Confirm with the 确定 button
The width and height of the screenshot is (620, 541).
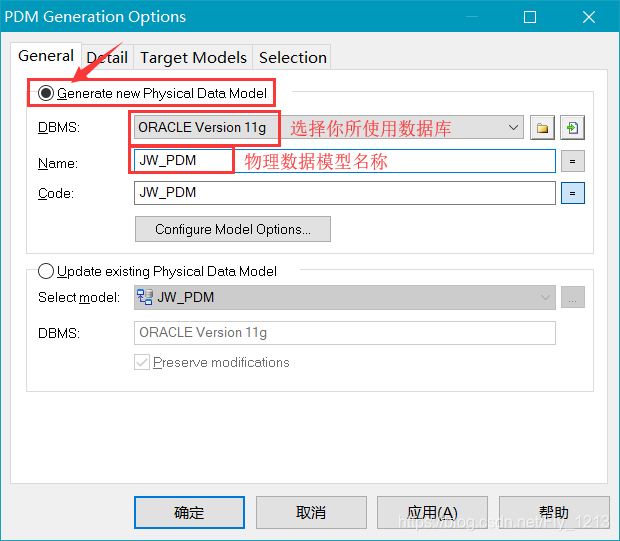click(x=189, y=513)
